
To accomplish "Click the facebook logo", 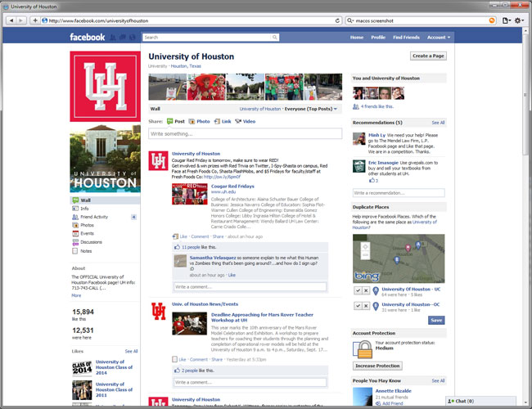I will pyautogui.click(x=88, y=37).
